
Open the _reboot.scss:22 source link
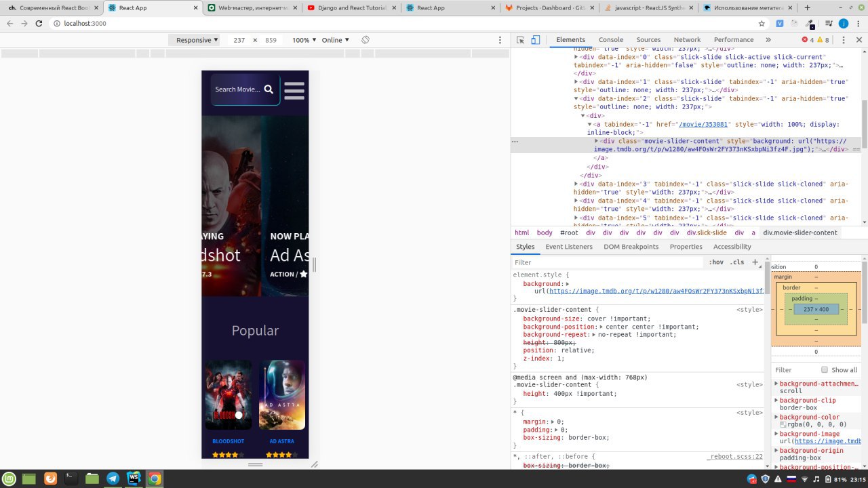tap(734, 457)
